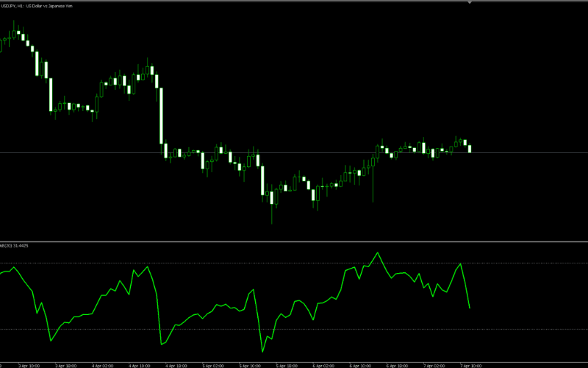Click the '3 Apr 10:00' time axis label
This screenshot has width=588, height=368.
coord(28,364)
